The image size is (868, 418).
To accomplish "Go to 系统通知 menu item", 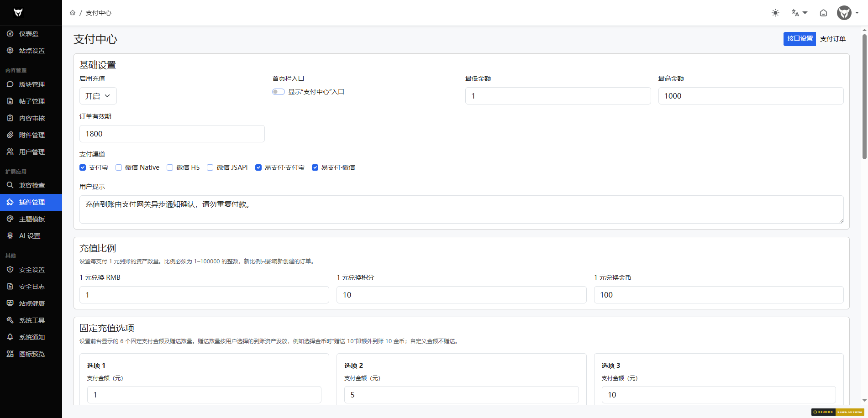I will pyautogui.click(x=31, y=337).
